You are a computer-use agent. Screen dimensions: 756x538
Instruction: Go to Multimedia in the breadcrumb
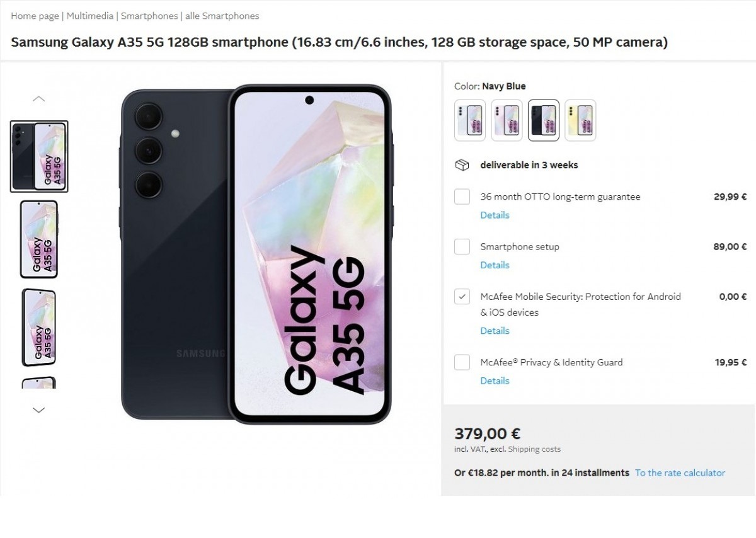click(90, 16)
